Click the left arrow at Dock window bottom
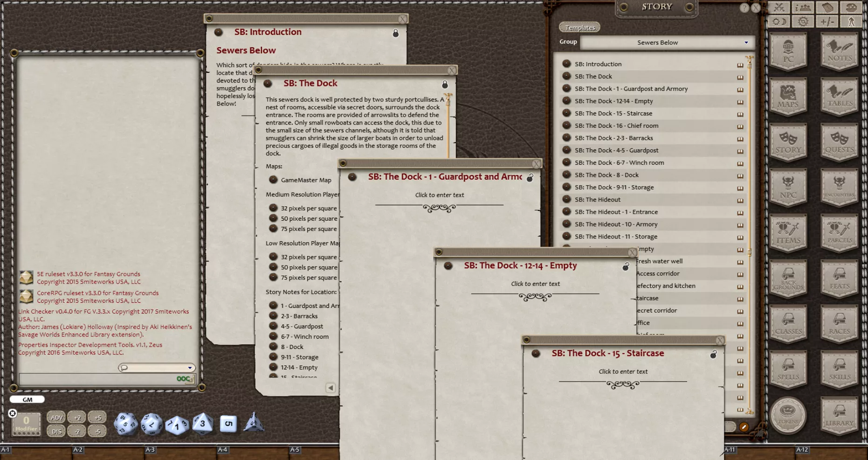868x460 pixels. pos(331,388)
